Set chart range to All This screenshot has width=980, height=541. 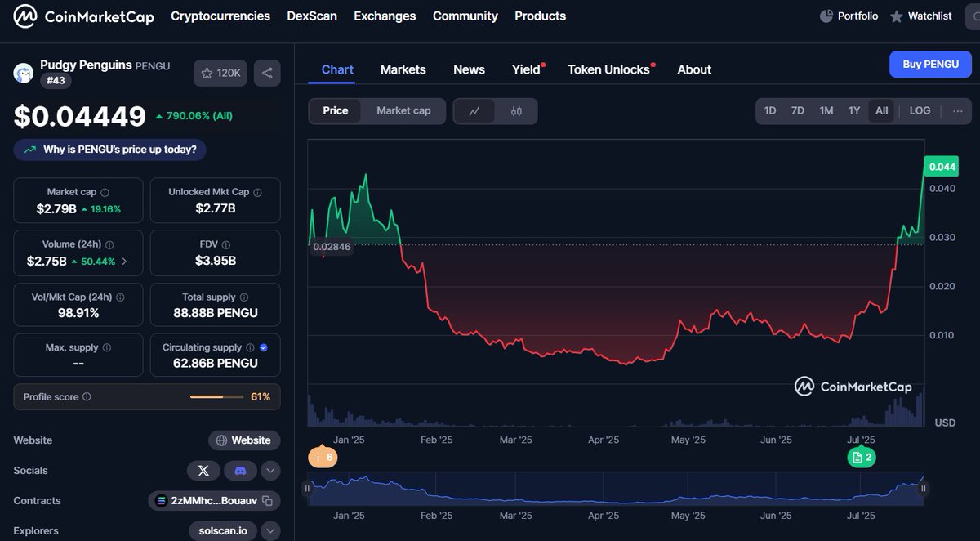[x=882, y=110]
